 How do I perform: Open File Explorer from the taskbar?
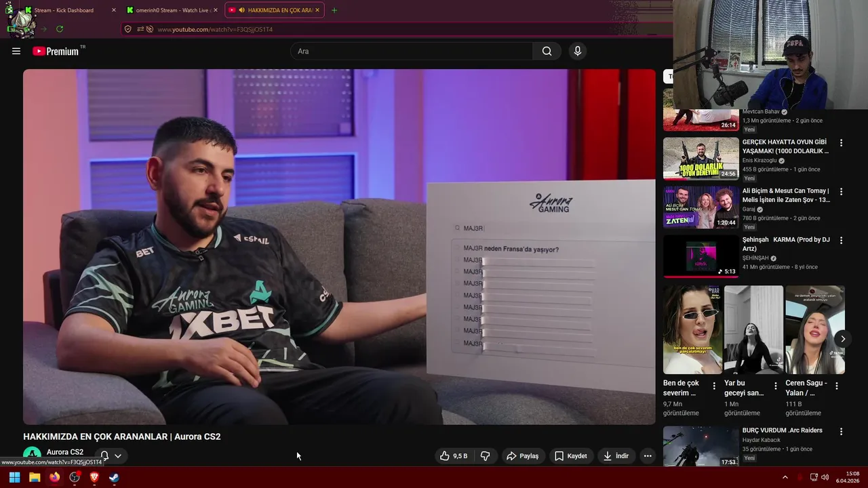point(35,477)
